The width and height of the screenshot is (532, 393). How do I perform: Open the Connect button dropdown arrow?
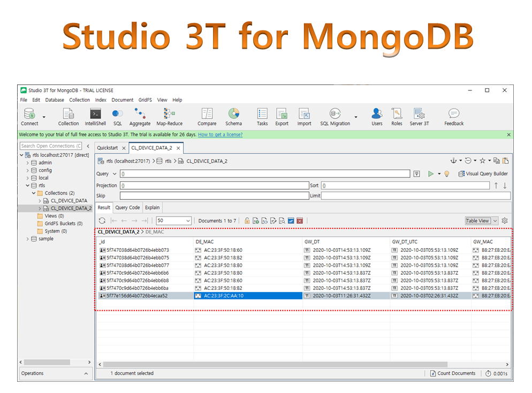pyautogui.click(x=44, y=117)
